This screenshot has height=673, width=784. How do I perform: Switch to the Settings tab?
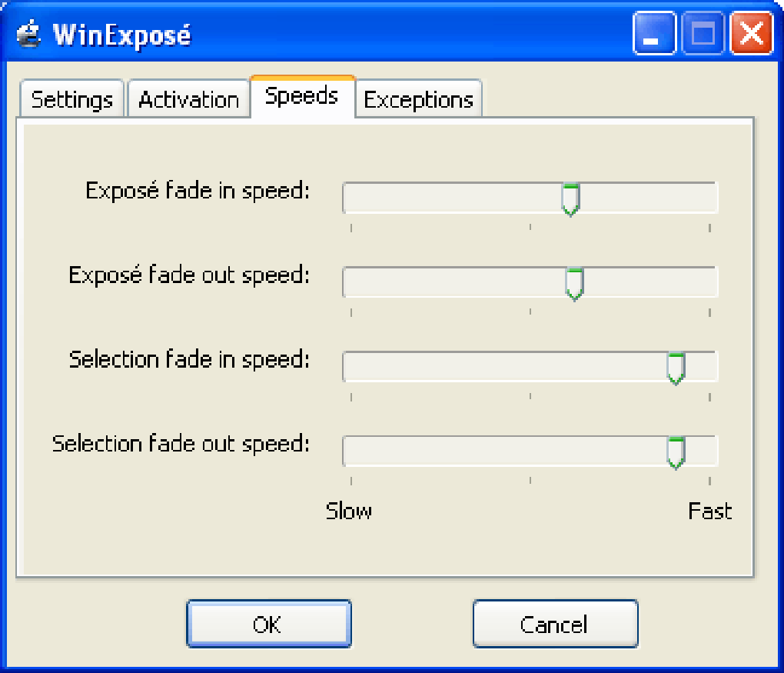72,100
